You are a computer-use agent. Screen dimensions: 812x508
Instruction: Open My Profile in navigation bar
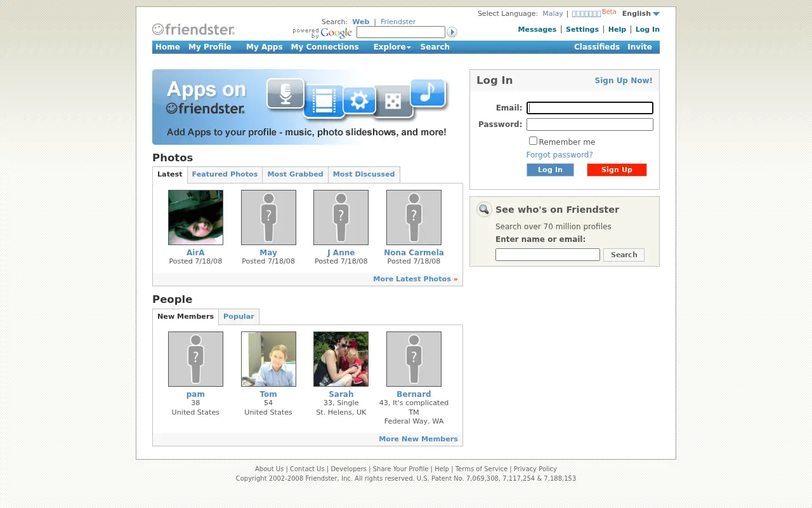pos(209,47)
